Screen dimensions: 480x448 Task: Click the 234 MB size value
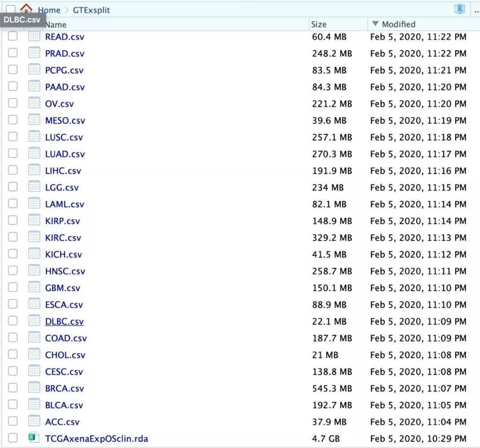point(328,187)
